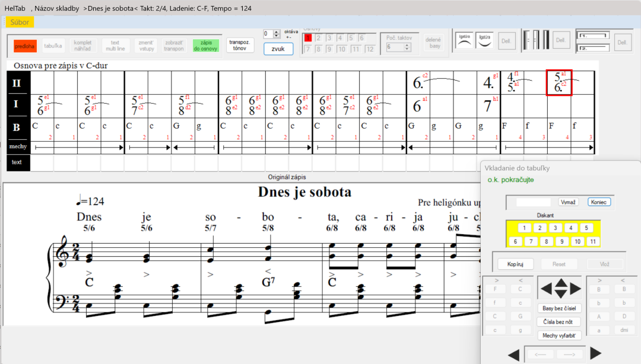Select the red-highlighted 5/6 cell in row II
The height and width of the screenshot is (364, 641).
[559, 82]
